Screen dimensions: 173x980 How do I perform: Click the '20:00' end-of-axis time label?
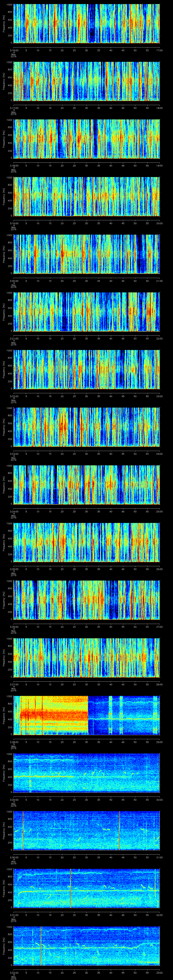point(159,223)
